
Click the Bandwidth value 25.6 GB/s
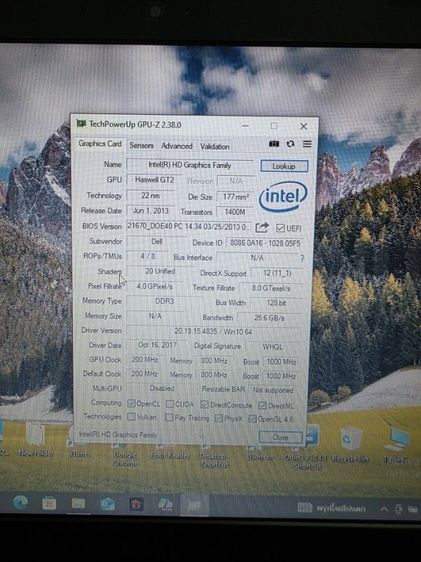(269, 318)
